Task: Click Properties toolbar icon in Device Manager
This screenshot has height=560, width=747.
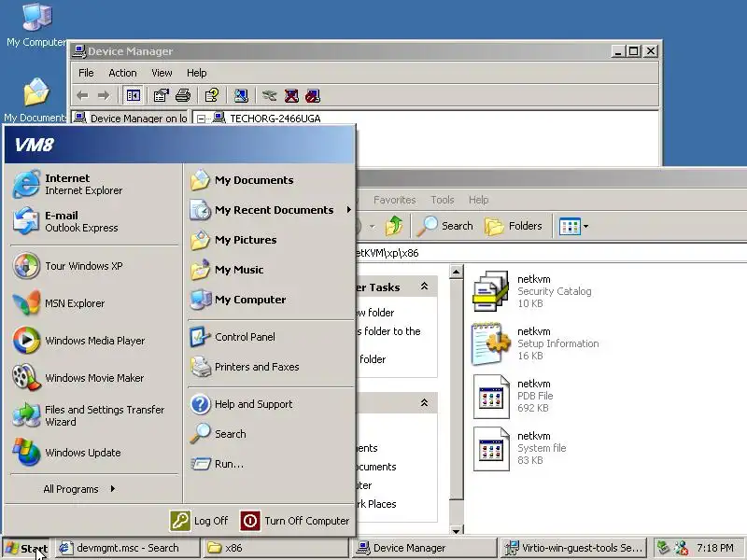Action: click(161, 96)
